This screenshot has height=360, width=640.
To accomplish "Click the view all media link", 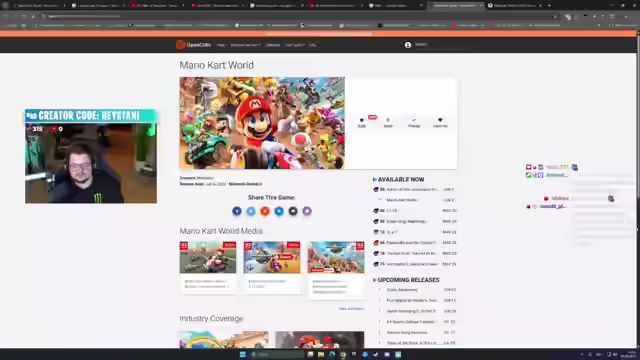I will click(351, 309).
